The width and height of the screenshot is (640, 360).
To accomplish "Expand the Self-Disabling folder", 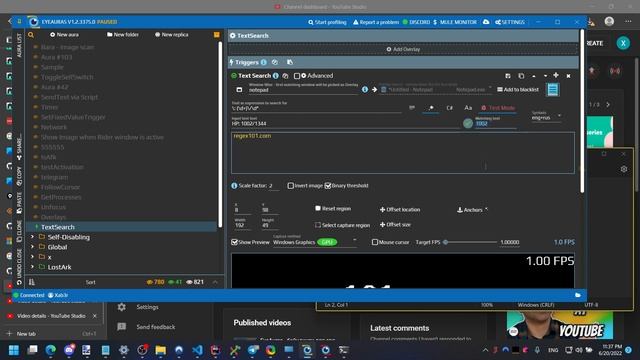I will tap(32, 237).
